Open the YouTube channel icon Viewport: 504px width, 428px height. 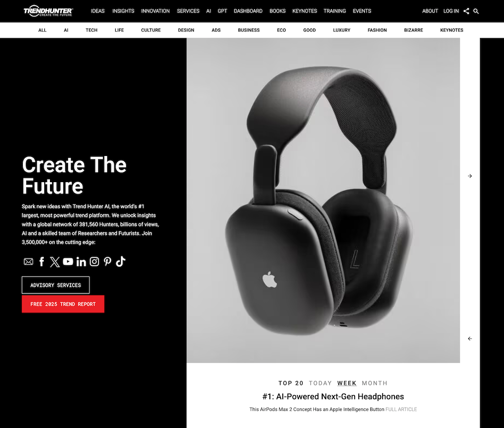click(68, 262)
